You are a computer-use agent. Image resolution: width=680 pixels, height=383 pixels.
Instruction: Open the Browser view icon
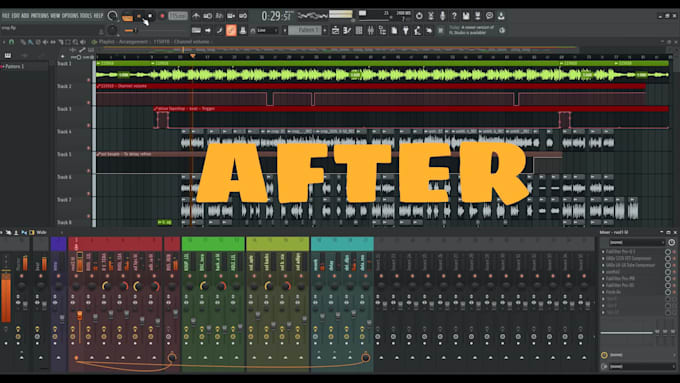pos(382,30)
